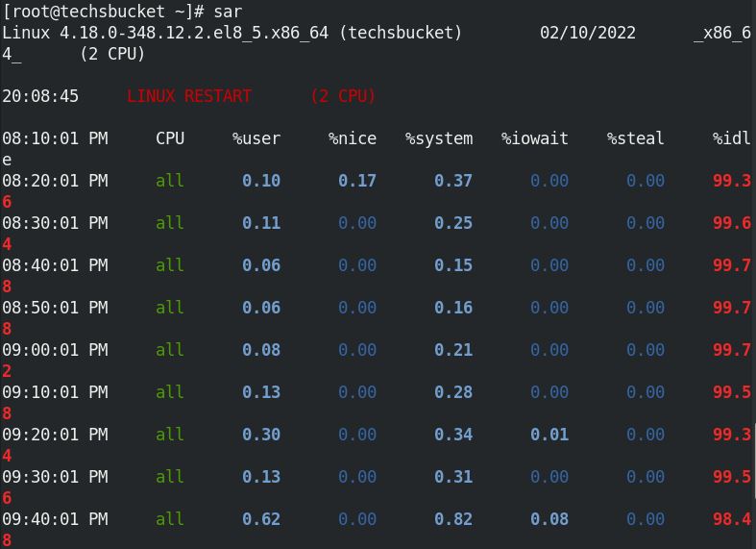Click the 08:50:01 PM timestamp
The height and width of the screenshot is (549, 756).
tap(55, 308)
